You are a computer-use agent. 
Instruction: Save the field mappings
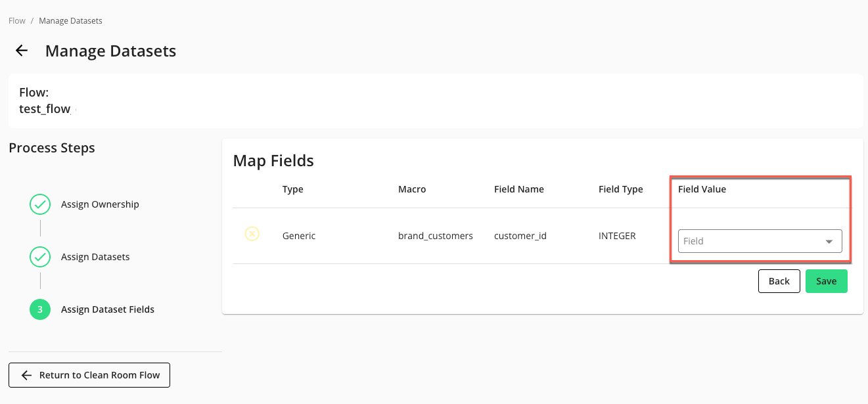tap(826, 281)
